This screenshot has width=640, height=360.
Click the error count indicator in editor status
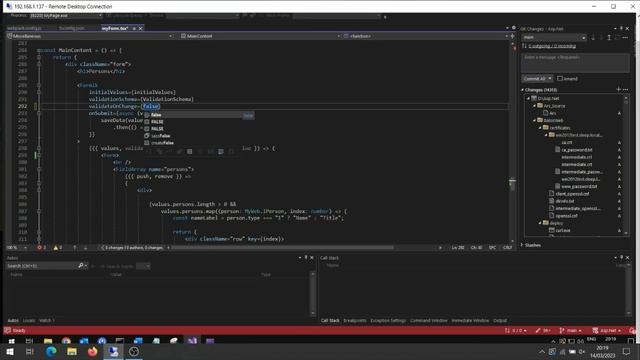coord(42,248)
